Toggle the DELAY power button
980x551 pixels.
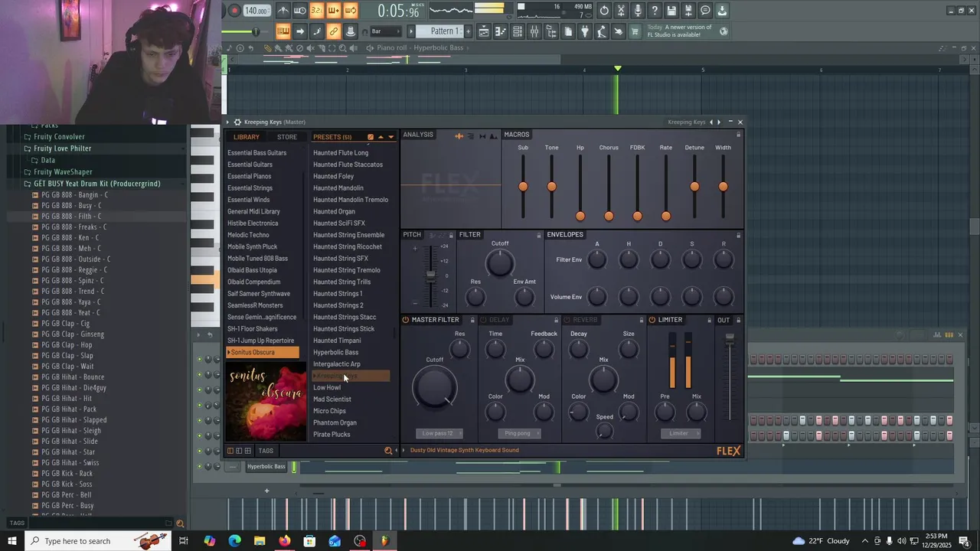pos(483,320)
